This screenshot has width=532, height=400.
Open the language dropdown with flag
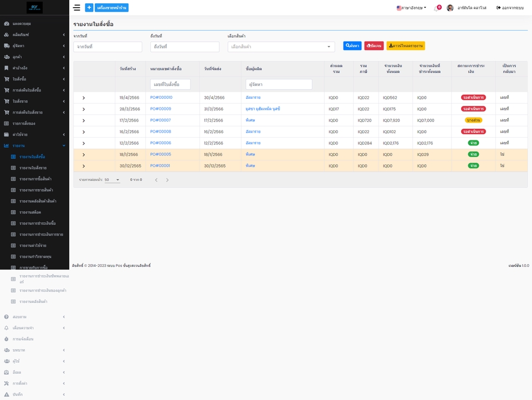tap(411, 8)
